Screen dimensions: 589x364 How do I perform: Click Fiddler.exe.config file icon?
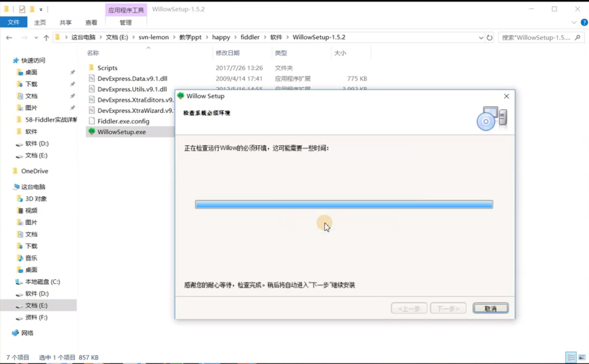point(92,121)
